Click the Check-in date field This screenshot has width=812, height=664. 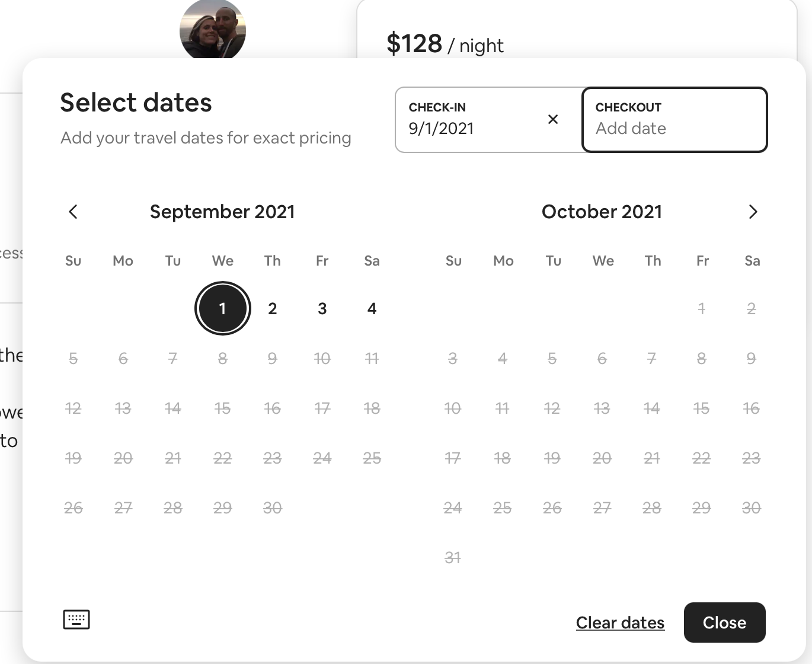pyautogui.click(x=468, y=120)
